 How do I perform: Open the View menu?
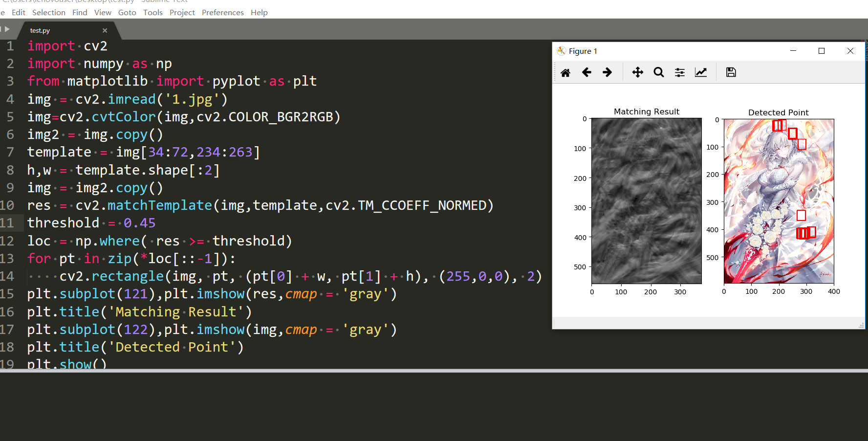[x=103, y=13]
